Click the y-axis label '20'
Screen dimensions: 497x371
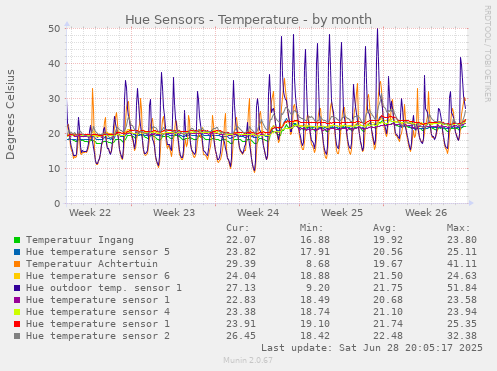(54, 134)
